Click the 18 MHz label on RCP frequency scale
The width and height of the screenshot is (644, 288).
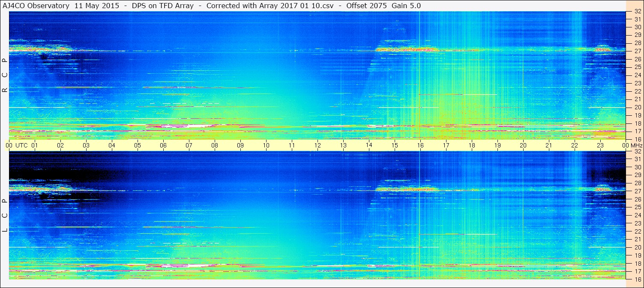tap(638, 123)
